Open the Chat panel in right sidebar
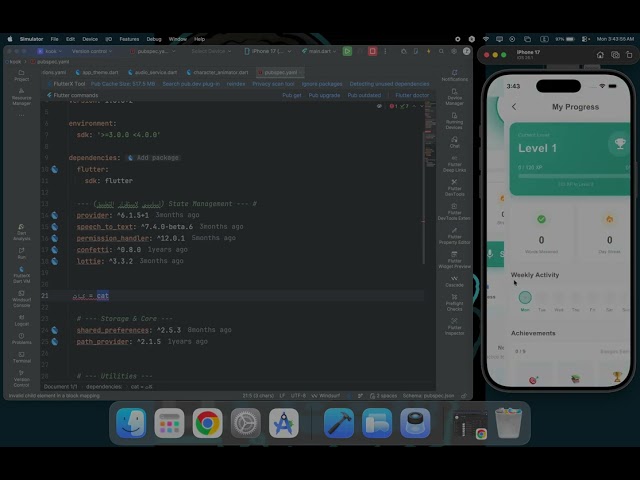This screenshot has height=480, width=640. pos(454,142)
